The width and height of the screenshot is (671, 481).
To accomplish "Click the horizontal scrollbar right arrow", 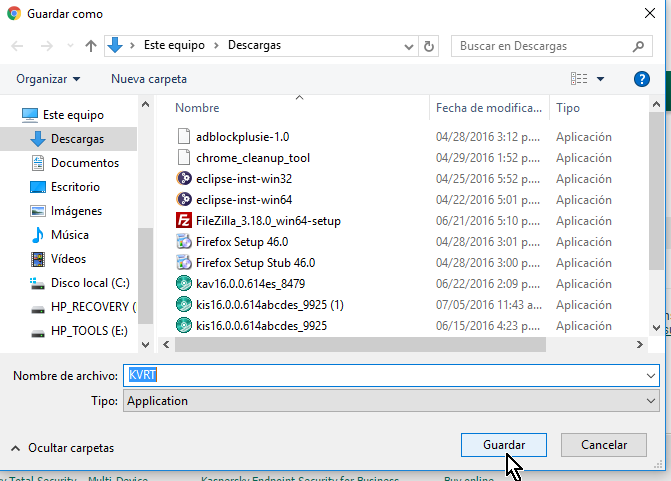I will click(x=640, y=344).
